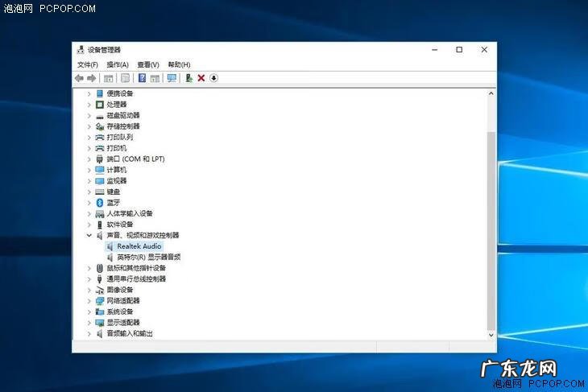Click the disable device down-arrow icon
Viewport: 588px width, 392px height.
coord(213,78)
